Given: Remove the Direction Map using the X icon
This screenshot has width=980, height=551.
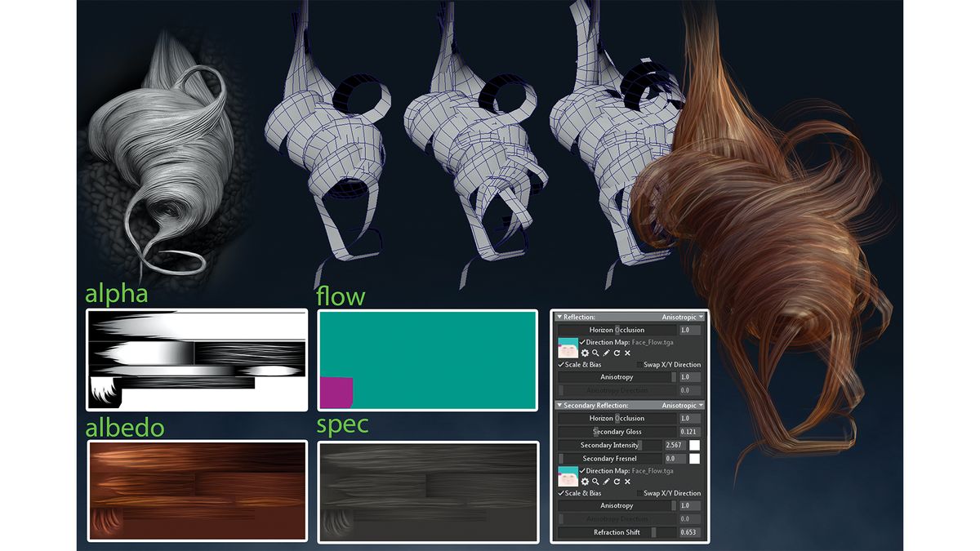Looking at the screenshot, I should coord(627,353).
